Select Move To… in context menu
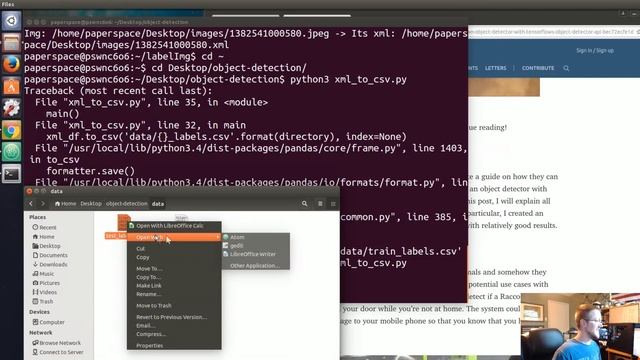This screenshot has width=640, height=360. (174, 269)
